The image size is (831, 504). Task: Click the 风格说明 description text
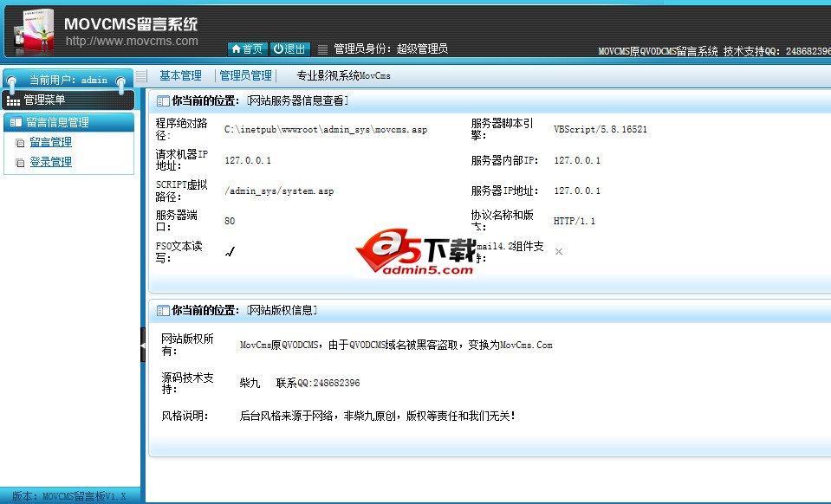pyautogui.click(x=377, y=417)
